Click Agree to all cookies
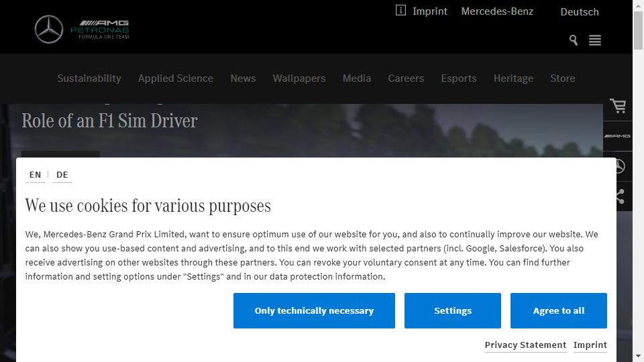644x362 pixels. [559, 310]
